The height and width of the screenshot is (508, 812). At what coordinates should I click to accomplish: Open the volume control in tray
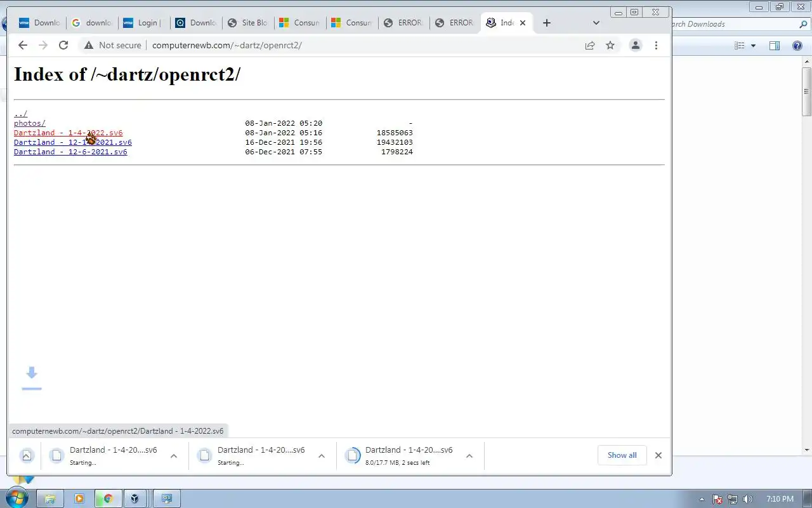[x=748, y=499]
